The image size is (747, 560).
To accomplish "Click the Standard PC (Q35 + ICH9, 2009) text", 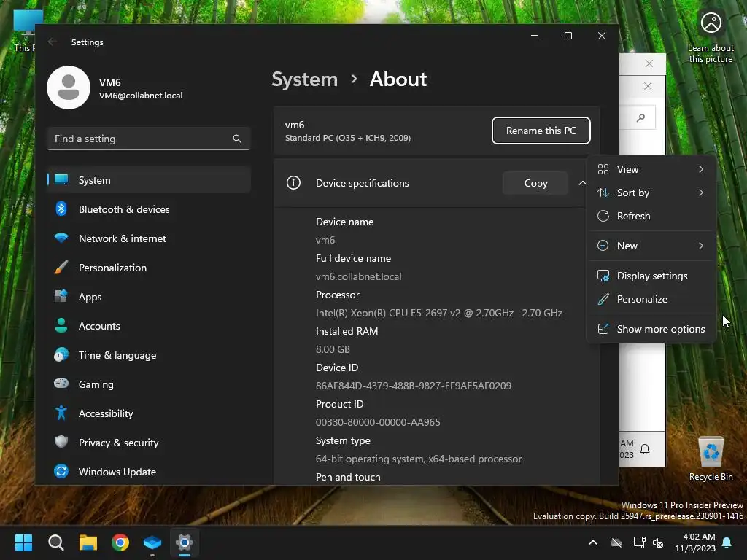I will point(348,138).
